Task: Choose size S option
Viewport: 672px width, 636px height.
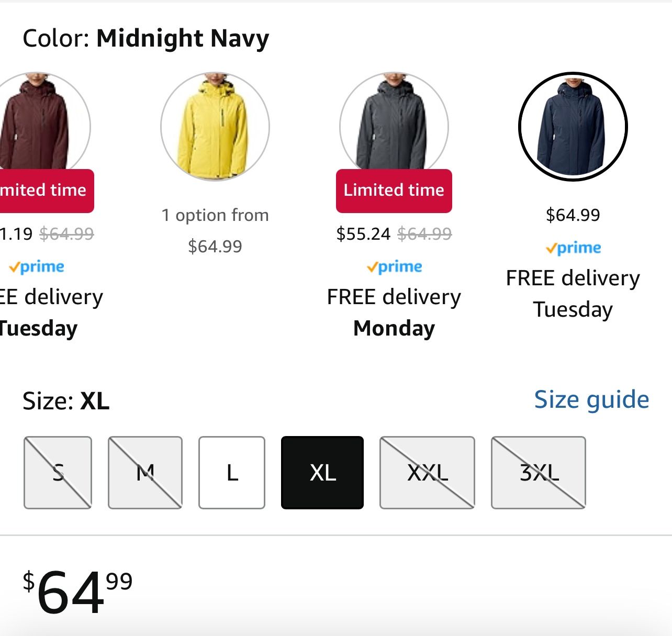Action: coord(58,473)
